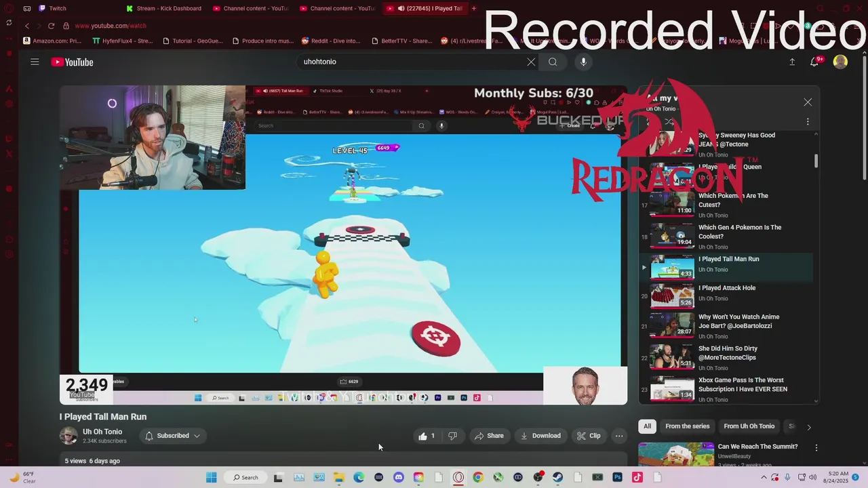This screenshot has width=868, height=488.
Task: Open Reddit - Dive into bookmark
Action: coord(331,41)
